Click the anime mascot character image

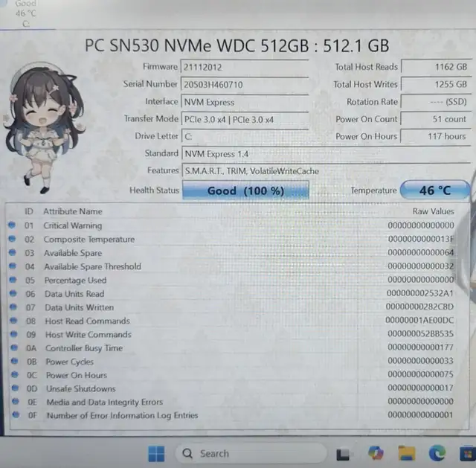[x=43, y=127]
